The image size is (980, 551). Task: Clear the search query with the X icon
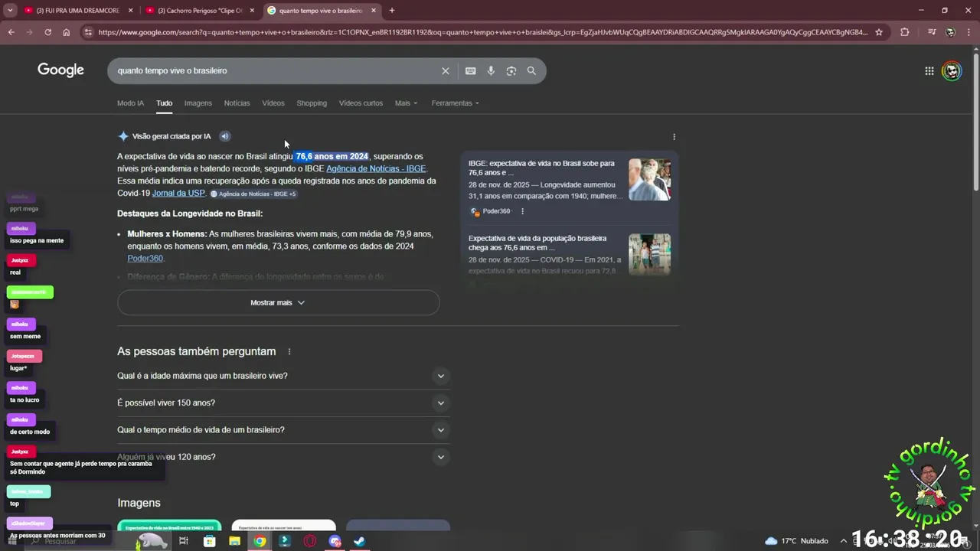[446, 70]
